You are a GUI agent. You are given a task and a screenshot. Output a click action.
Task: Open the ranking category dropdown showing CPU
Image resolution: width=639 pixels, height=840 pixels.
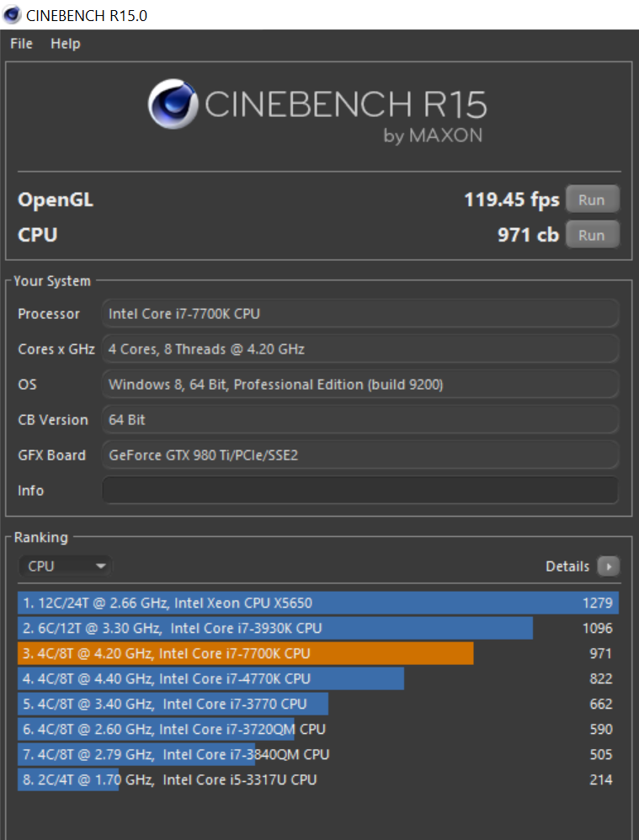pyautogui.click(x=63, y=566)
